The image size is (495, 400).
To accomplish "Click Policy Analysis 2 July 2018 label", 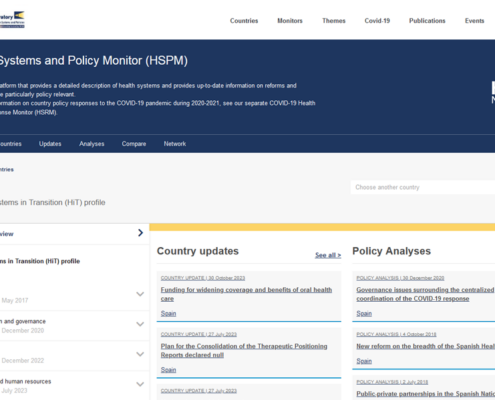I will [x=392, y=382].
